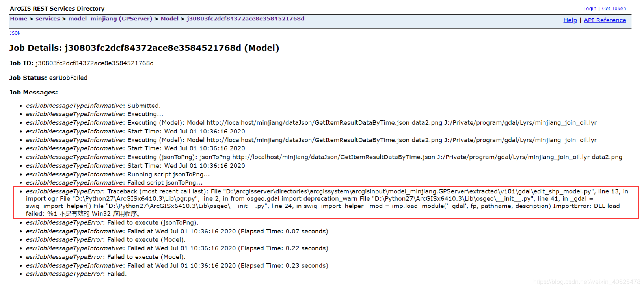Click the ArcGIS REST Services Directory title

57,9
